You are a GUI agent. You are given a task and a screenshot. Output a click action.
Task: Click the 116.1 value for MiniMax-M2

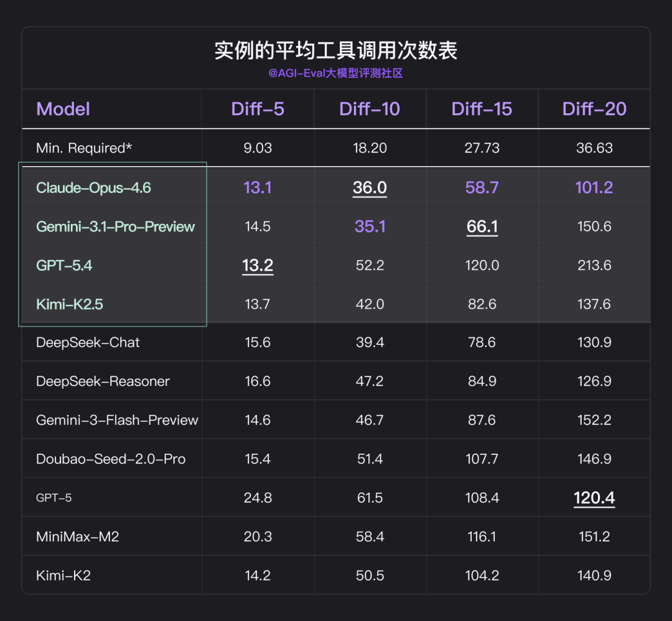(x=482, y=536)
